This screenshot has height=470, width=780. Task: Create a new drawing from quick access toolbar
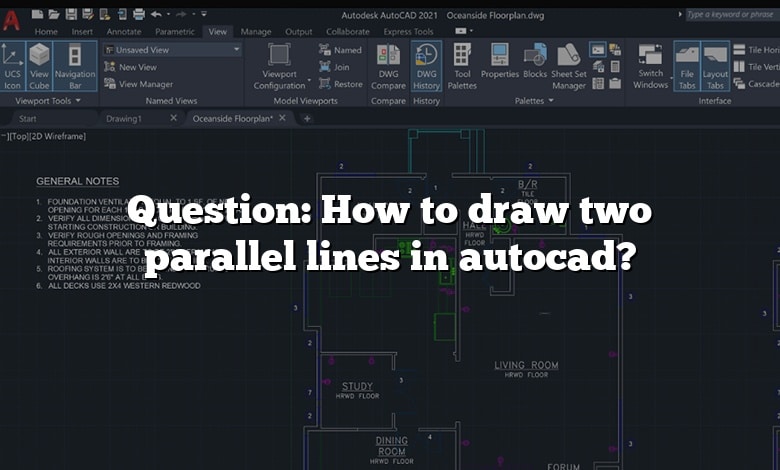click(37, 14)
